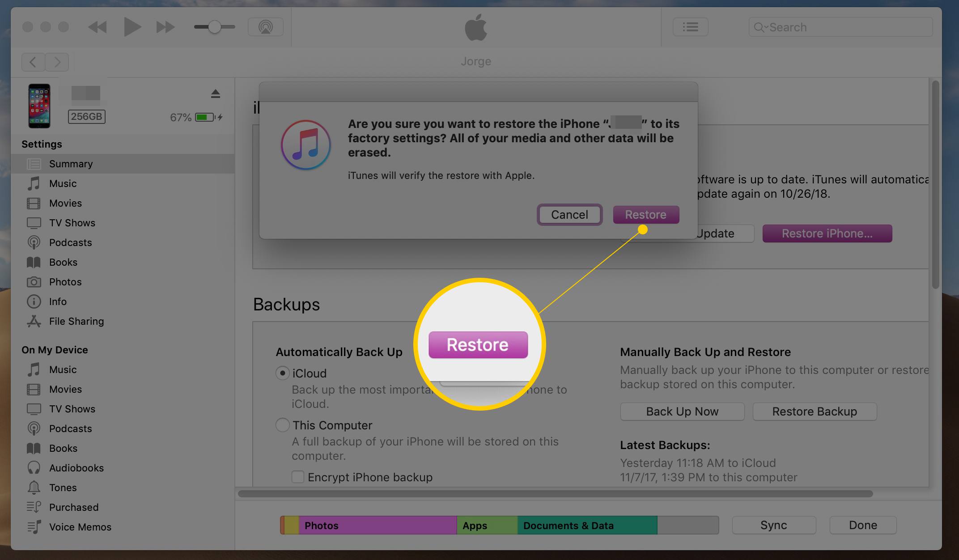959x560 pixels.
Task: Open Voice Memos on device
Action: 123,527
